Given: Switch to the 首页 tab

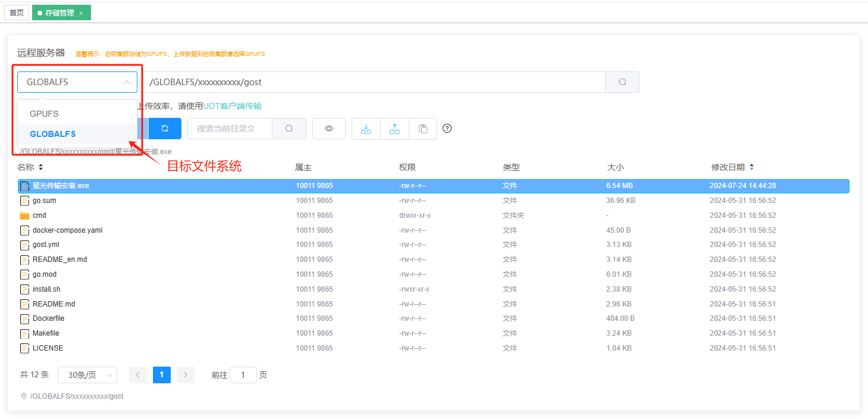Looking at the screenshot, I should tap(17, 12).
